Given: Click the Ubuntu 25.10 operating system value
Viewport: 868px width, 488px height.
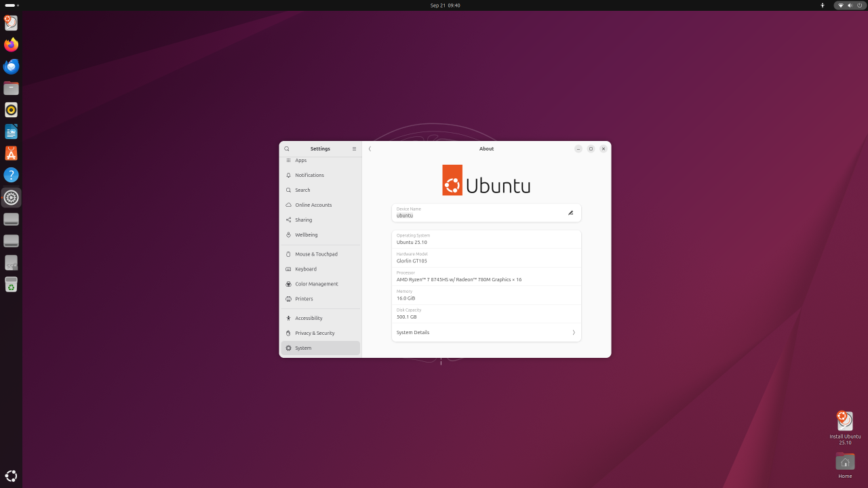Looking at the screenshot, I should point(412,243).
